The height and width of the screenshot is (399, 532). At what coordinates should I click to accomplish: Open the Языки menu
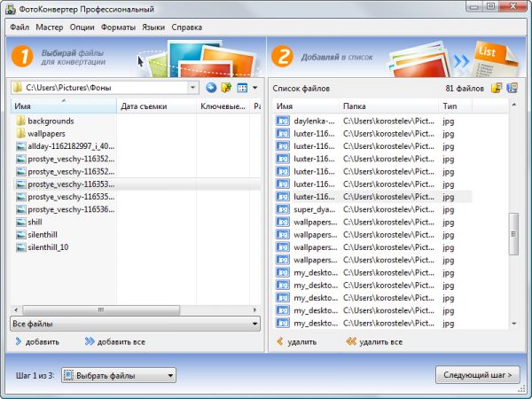[153, 27]
